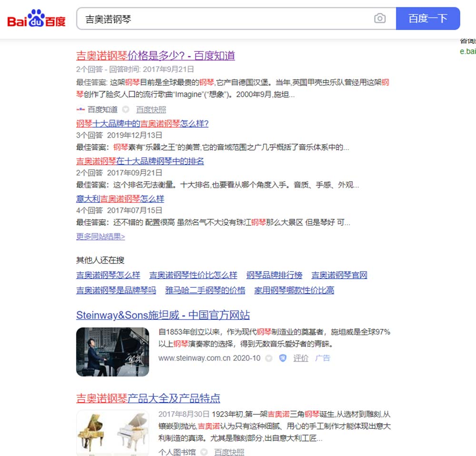
Task: Select related search 吉奥诺钢琴官网
Action: click(339, 275)
